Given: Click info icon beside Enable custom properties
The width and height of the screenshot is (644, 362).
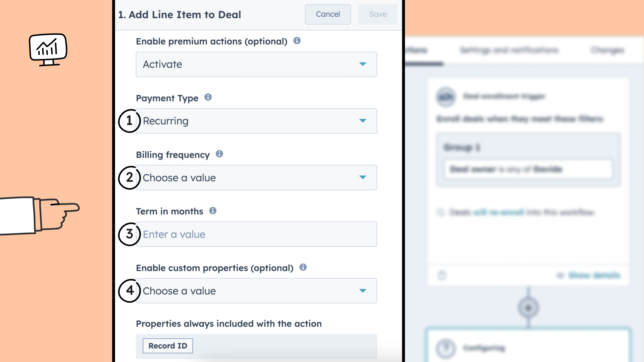Looking at the screenshot, I should click(x=303, y=267).
